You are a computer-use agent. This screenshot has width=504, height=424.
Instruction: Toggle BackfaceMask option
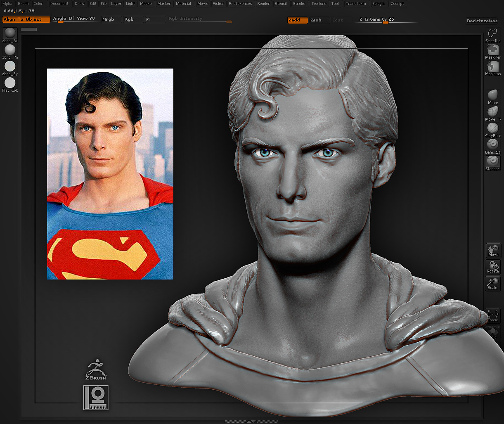click(x=482, y=21)
